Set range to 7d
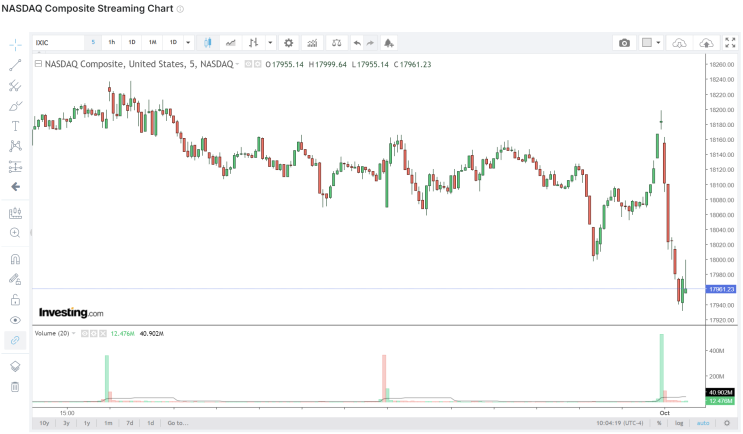This screenshot has width=743, height=434. point(129,423)
